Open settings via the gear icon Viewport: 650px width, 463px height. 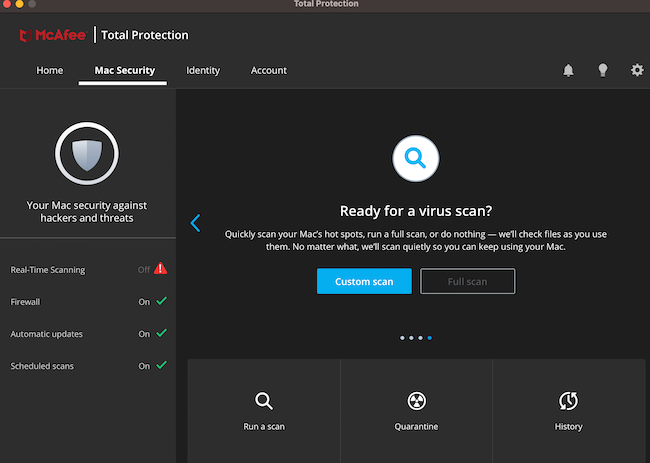(x=637, y=70)
